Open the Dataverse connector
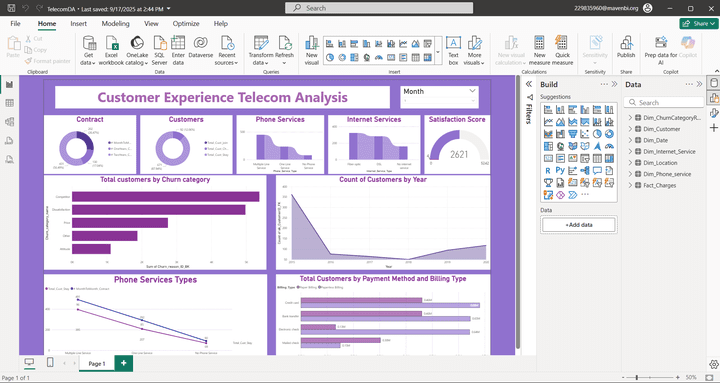This screenshot has width=720, height=383. click(x=201, y=47)
